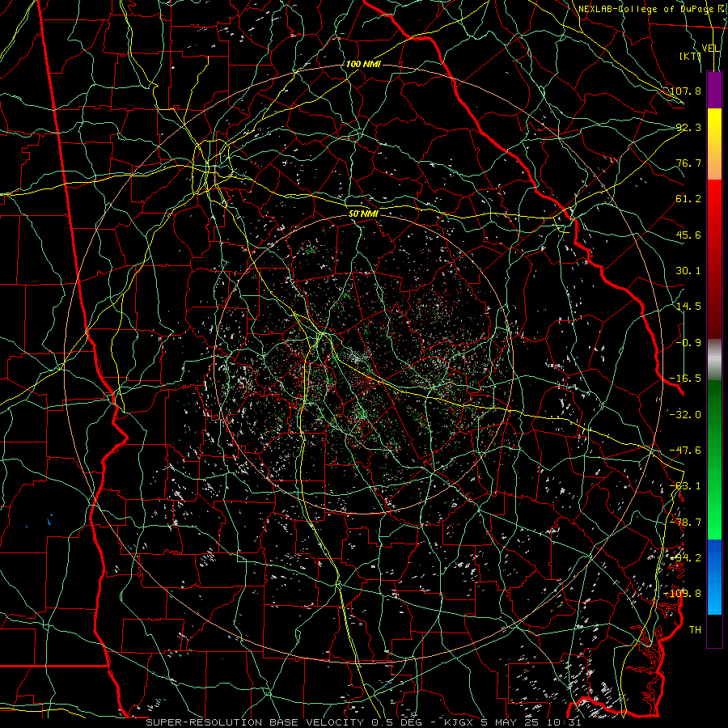Image resolution: width=728 pixels, height=728 pixels.
Task: Pick the purple segment of the velocity color bar
Action: point(714,90)
